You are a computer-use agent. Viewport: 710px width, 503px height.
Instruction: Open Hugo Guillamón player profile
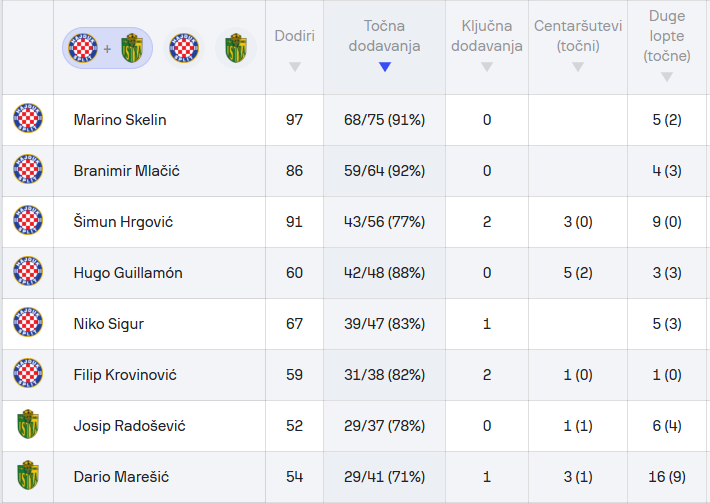point(128,273)
